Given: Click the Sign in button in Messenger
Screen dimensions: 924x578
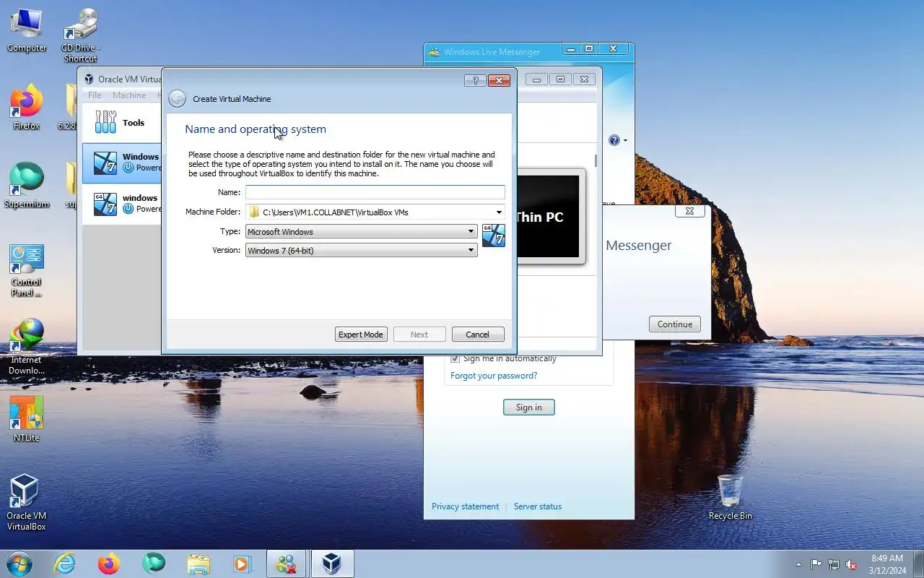Looking at the screenshot, I should tap(529, 407).
